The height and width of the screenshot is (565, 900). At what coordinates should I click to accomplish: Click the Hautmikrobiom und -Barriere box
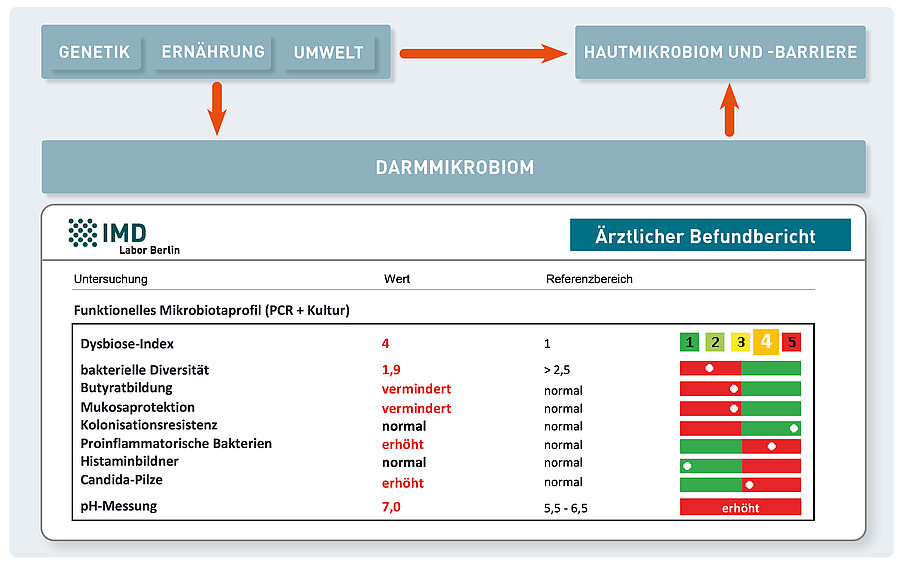(x=720, y=52)
